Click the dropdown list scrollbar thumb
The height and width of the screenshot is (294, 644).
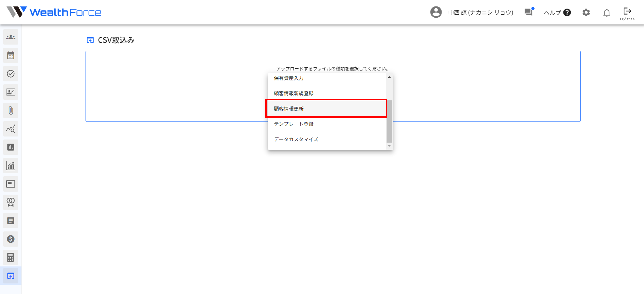389,121
